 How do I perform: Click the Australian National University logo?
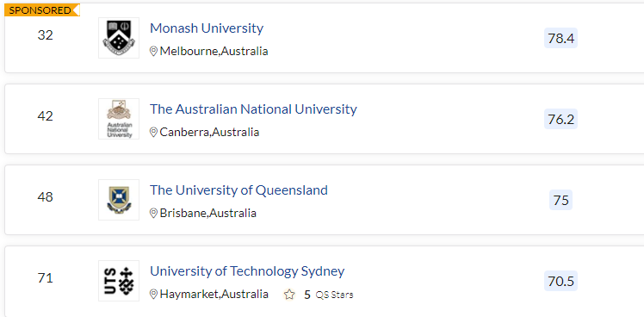[x=119, y=119]
